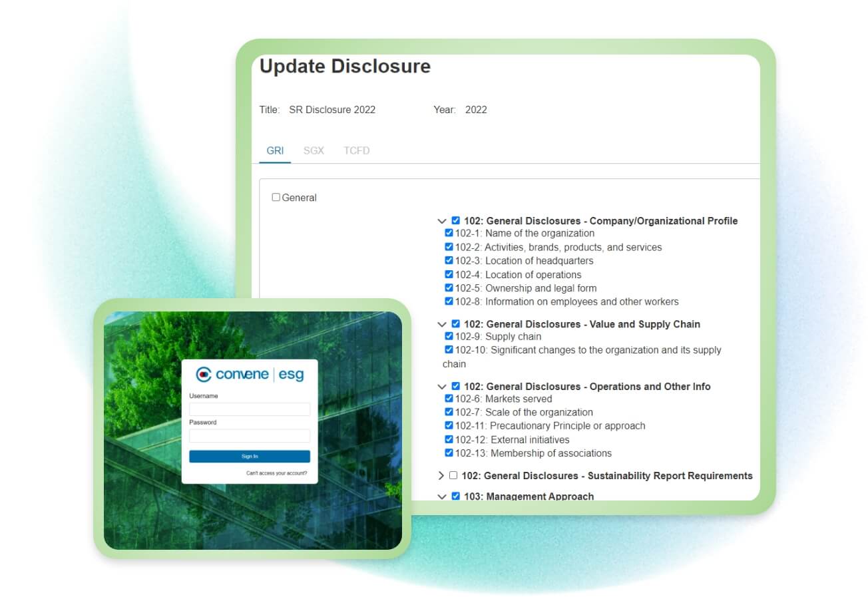Open the Can't access your account link
868x599 pixels.
(276, 473)
